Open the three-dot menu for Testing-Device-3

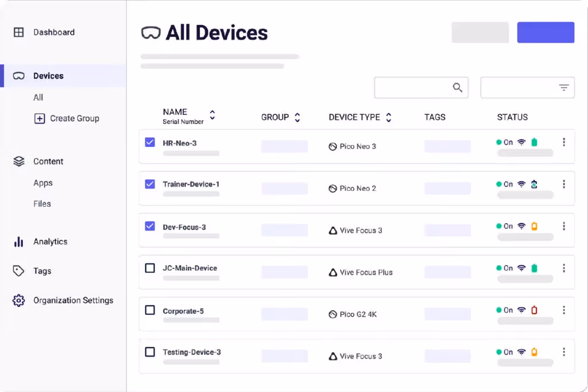tap(564, 352)
